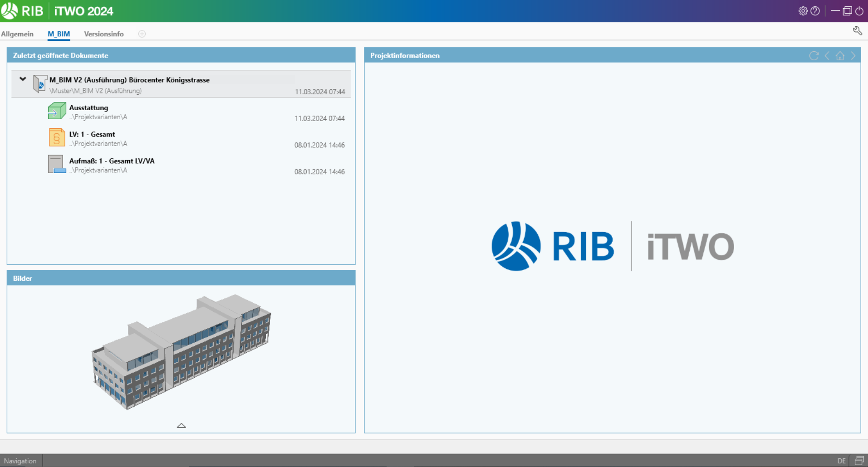
Task: Click the LV date 08.01.2024 14:46
Action: pyautogui.click(x=319, y=145)
